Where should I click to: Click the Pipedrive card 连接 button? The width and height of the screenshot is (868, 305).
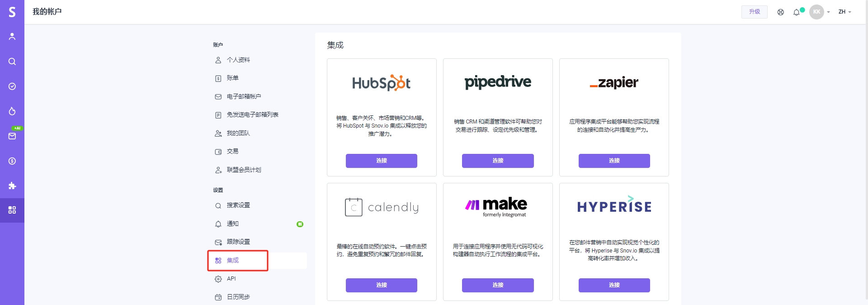click(x=498, y=161)
